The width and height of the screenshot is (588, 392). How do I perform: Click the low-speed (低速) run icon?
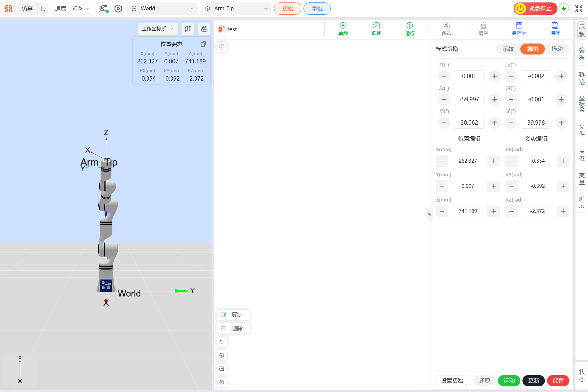(x=376, y=26)
